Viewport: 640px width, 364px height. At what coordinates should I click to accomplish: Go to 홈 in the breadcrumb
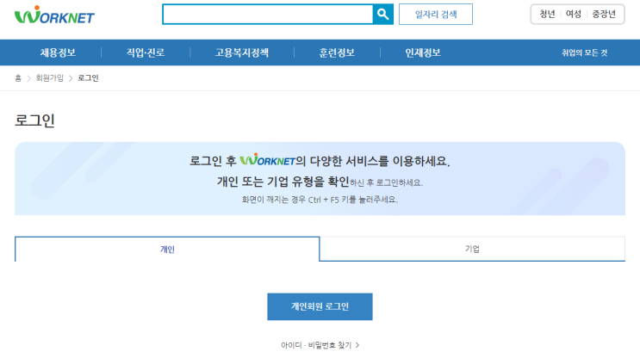tap(18, 78)
